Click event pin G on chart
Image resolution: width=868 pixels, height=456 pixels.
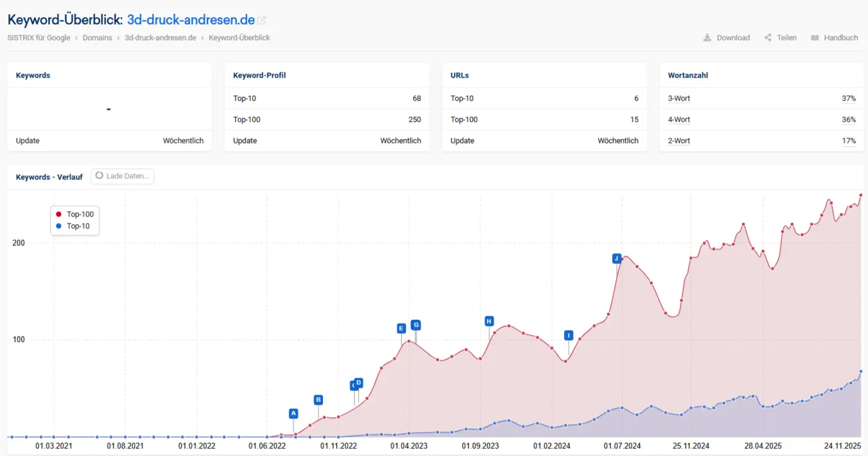pyautogui.click(x=416, y=325)
